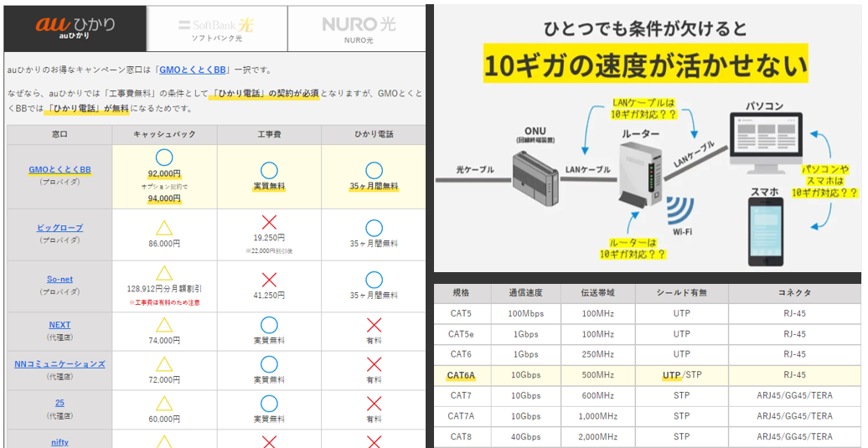Viewport: 868px width, 448px height.
Task: Click the red note ※工事費は有料のため注意
Action: point(164,302)
